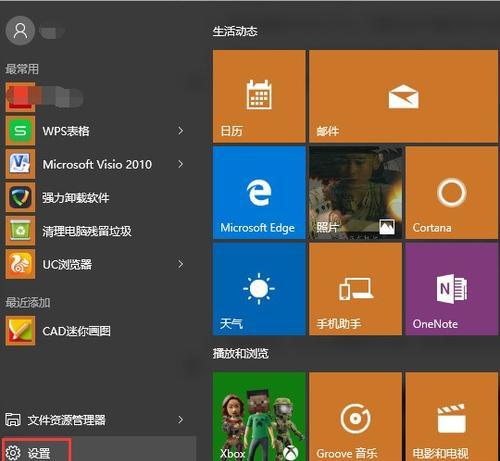Select the CAD迷你画图 label
Image resolution: width=500 pixels, height=461 pixels.
[x=76, y=331]
